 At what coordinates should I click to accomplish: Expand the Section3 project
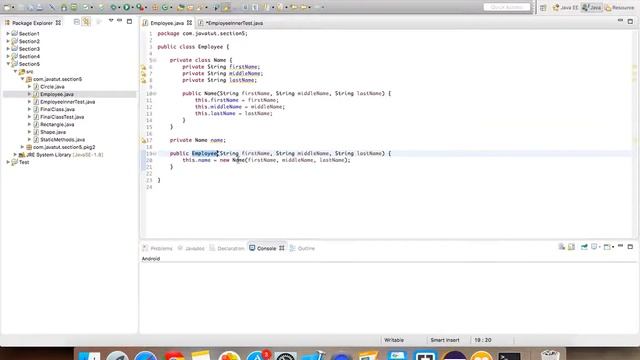(x=8, y=49)
